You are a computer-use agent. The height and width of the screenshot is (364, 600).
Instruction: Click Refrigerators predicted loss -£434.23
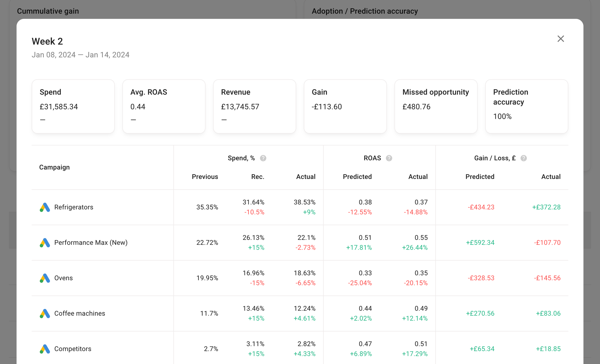[481, 207]
